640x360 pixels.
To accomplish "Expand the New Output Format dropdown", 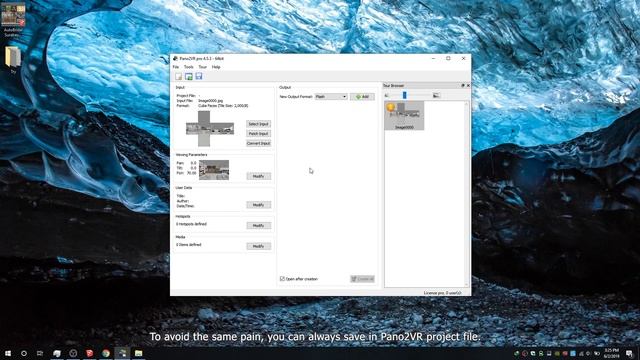I will click(331, 97).
